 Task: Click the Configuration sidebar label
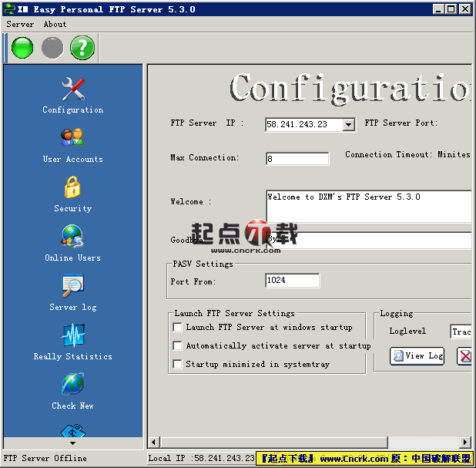(x=73, y=110)
